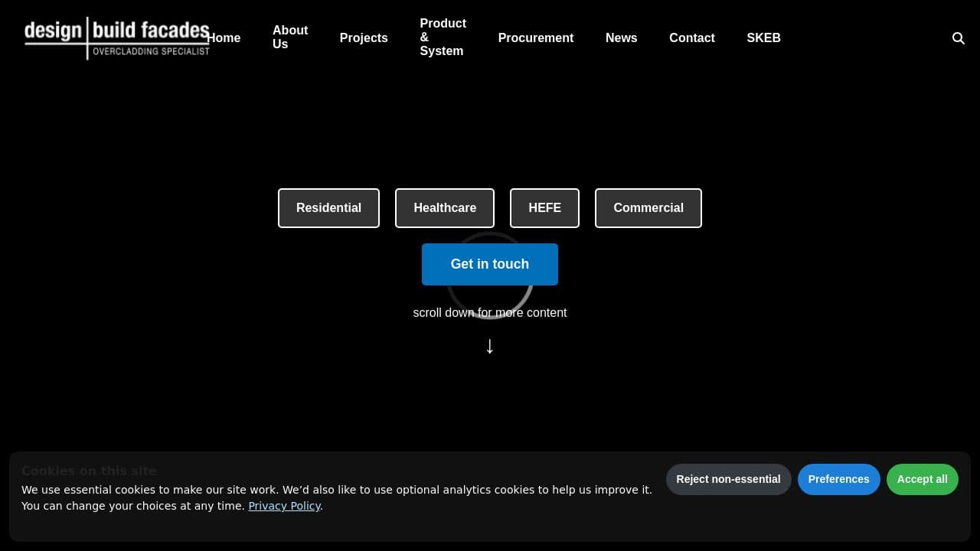
Task: Reject non-essential cookies
Action: 728,479
